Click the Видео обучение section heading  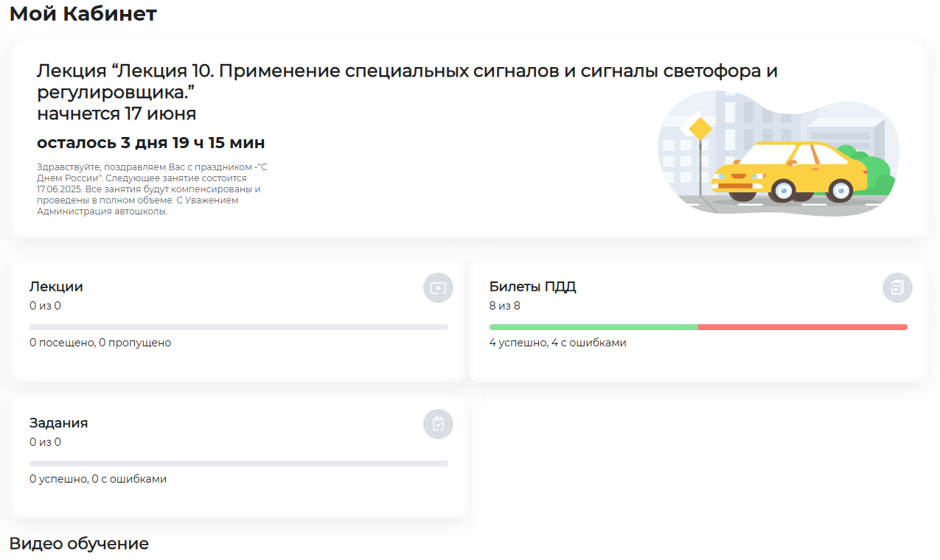click(79, 544)
